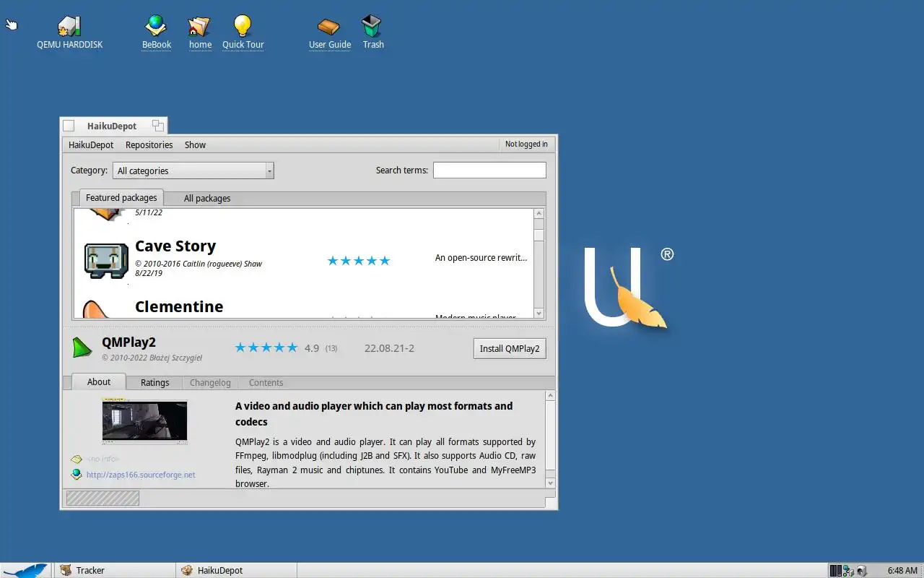The height and width of the screenshot is (578, 924).
Task: Open the Changelog tab
Action: 210,382
